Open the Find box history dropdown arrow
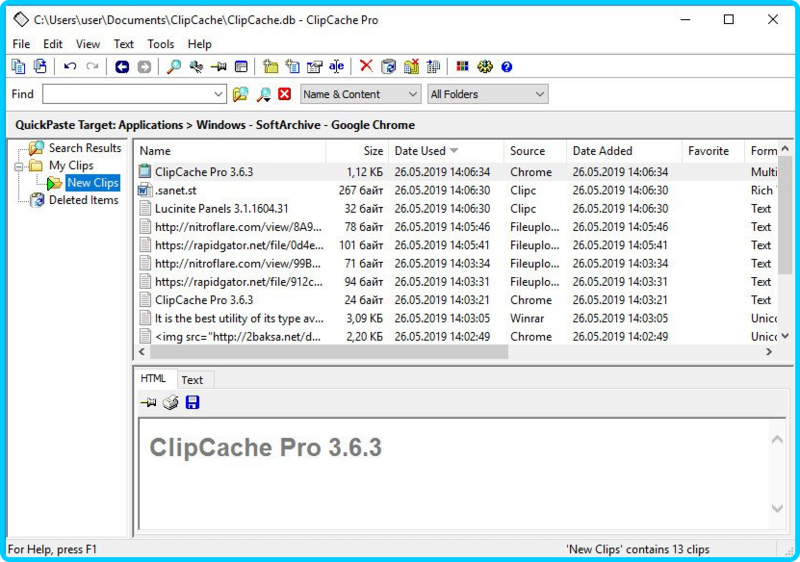Image resolution: width=800 pixels, height=562 pixels. coord(218,94)
